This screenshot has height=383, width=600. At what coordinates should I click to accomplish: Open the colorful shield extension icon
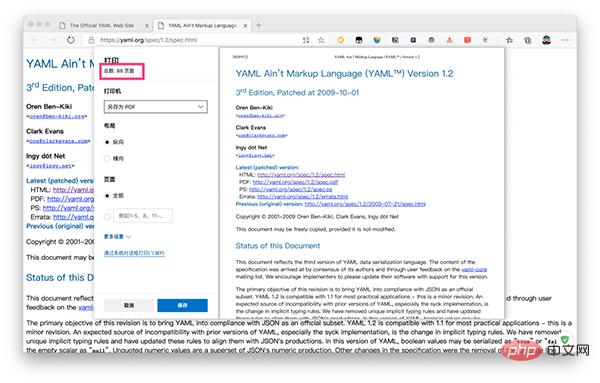pos(377,40)
